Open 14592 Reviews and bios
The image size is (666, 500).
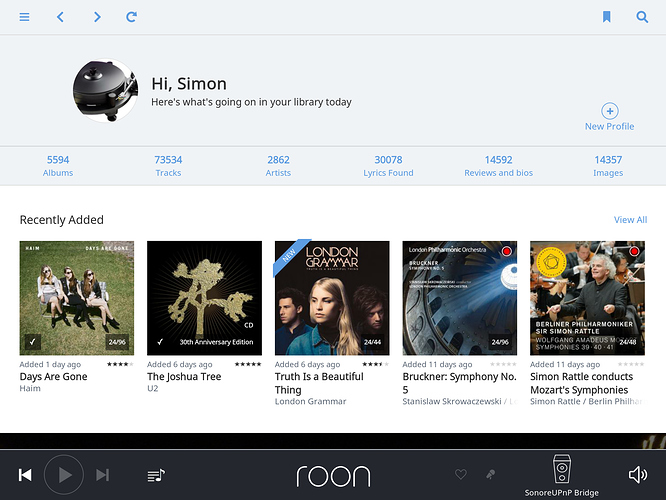click(498, 166)
